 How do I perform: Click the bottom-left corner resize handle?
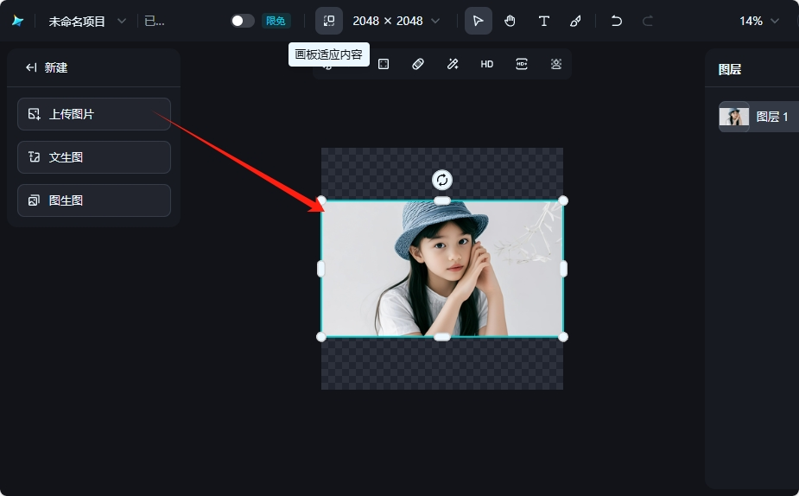pos(321,337)
